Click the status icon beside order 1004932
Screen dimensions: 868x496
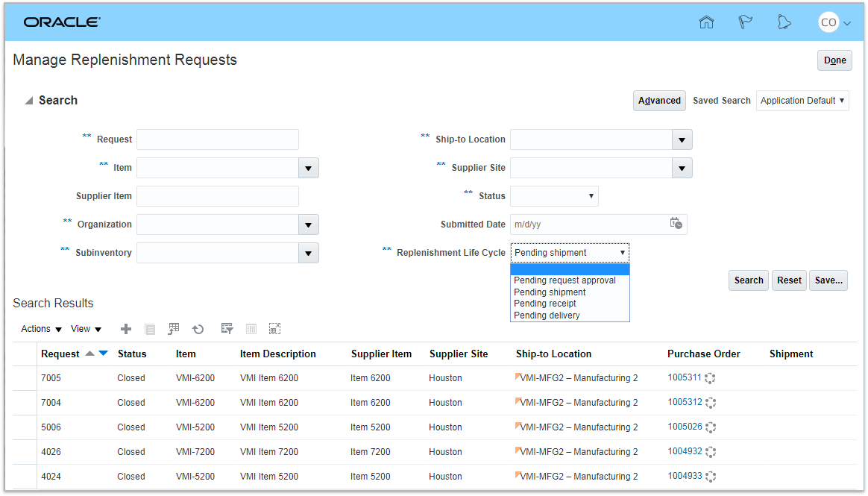711,452
